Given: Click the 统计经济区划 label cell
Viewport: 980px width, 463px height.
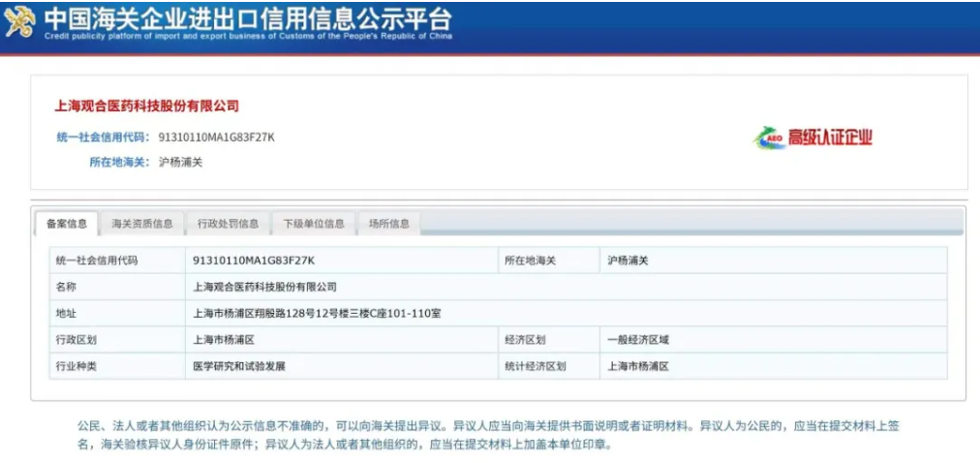Looking at the screenshot, I should 549,366.
